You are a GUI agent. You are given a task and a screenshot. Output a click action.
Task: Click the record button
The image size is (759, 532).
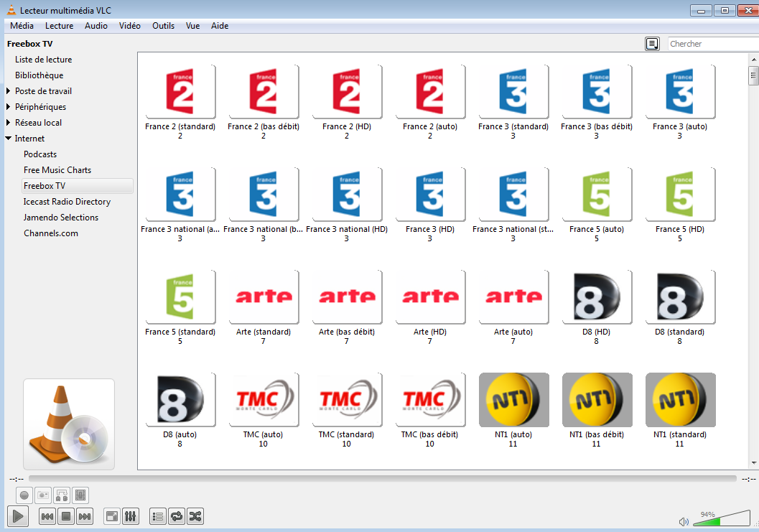[x=24, y=495]
